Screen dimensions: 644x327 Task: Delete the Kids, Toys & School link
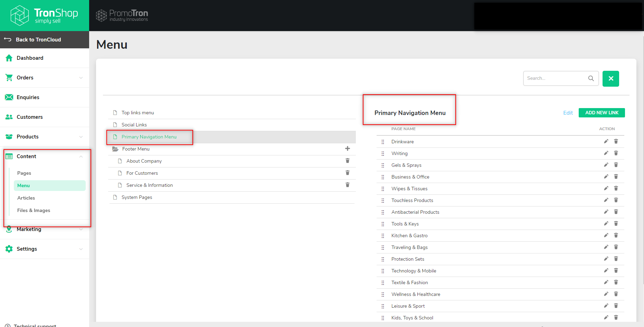[x=616, y=317]
